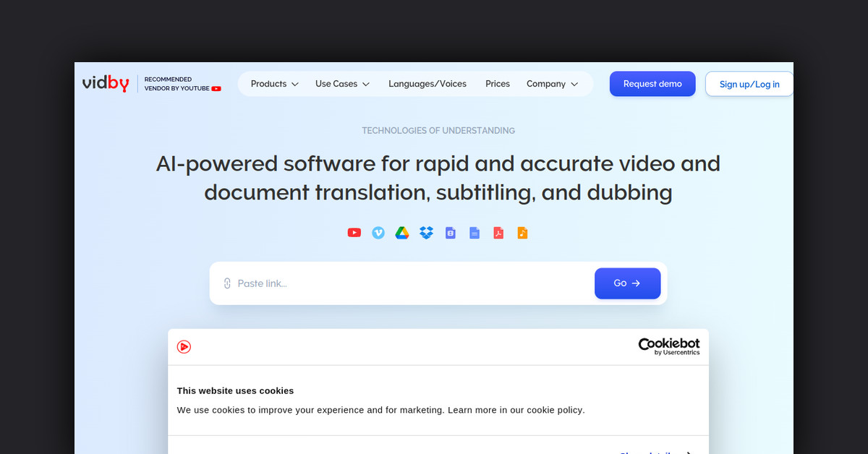Open the Languages/Voices page
Screen dimensions: 868x454
(x=427, y=84)
